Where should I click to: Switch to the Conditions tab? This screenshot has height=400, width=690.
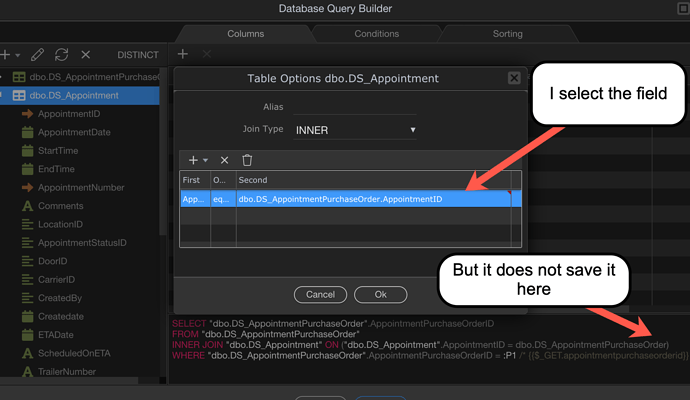pyautogui.click(x=376, y=34)
